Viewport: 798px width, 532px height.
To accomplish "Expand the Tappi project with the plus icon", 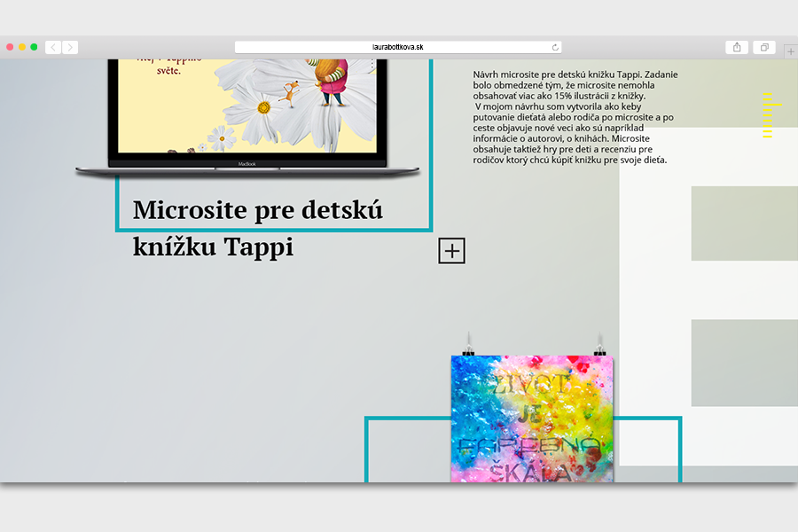I will pyautogui.click(x=452, y=251).
